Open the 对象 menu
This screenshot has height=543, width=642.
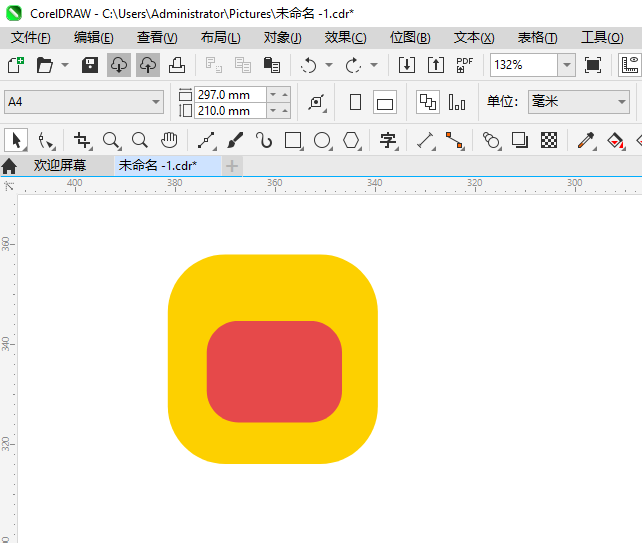click(283, 38)
